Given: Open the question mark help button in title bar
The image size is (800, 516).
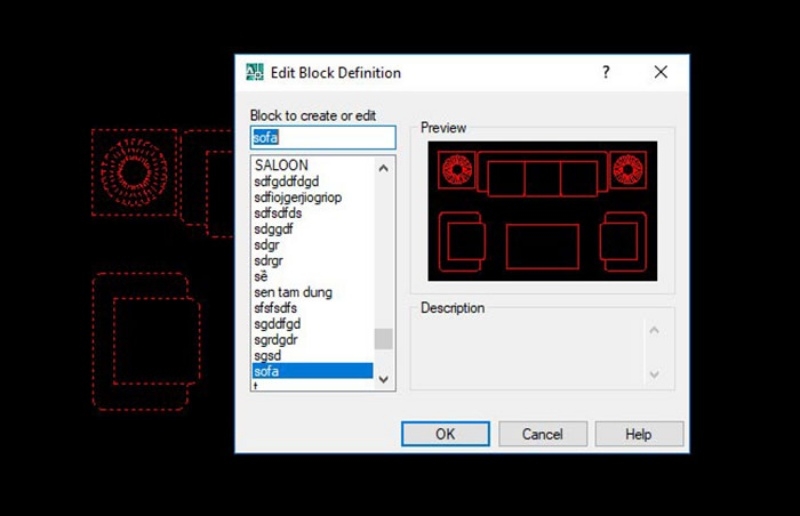Looking at the screenshot, I should tap(606, 72).
